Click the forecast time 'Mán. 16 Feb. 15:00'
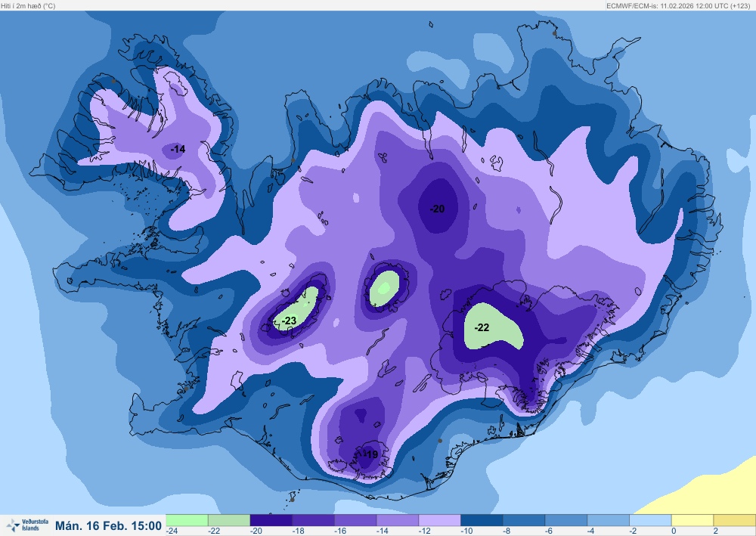This screenshot has height=536, width=756. point(108,525)
